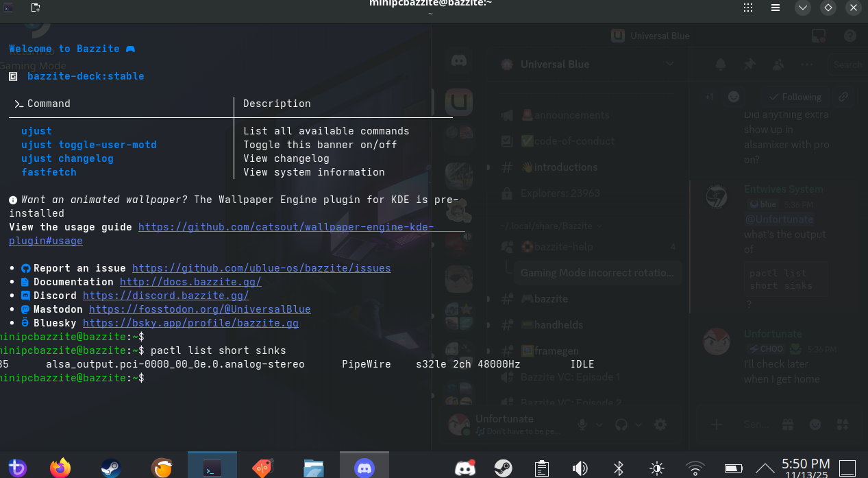The width and height of the screenshot is (868, 478).
Task: Expand Universal Blue server dropdown
Action: point(669,64)
